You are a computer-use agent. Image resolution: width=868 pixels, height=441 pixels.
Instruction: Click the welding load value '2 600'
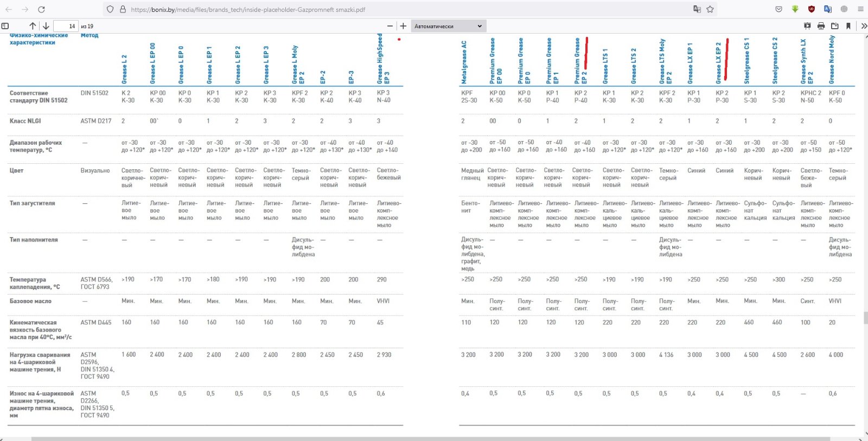pyautogui.click(x=807, y=355)
